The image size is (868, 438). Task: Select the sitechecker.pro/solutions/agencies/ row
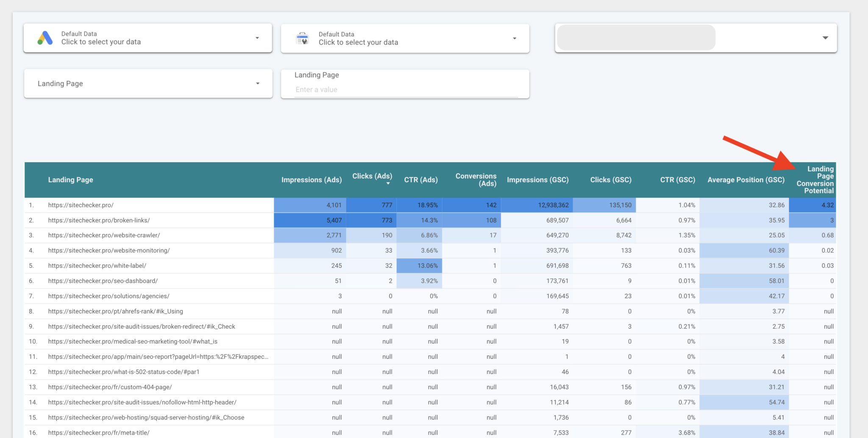[x=430, y=296]
